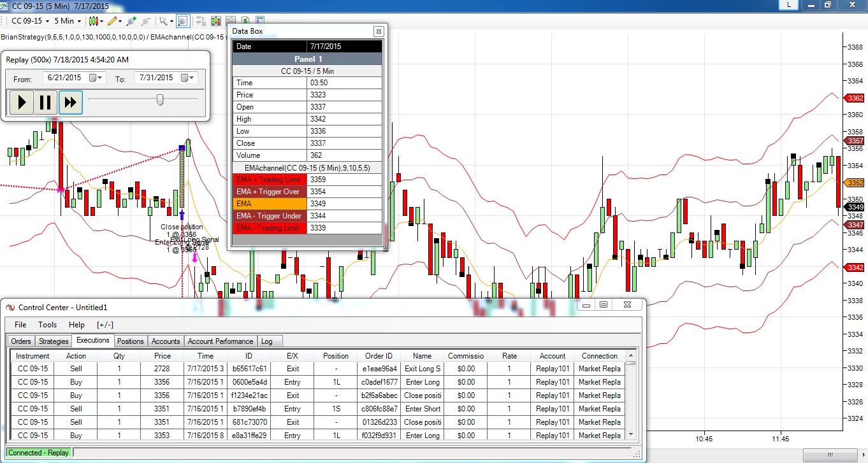Sort by the Action column header
Viewport: 868px width, 463px height.
(x=76, y=356)
